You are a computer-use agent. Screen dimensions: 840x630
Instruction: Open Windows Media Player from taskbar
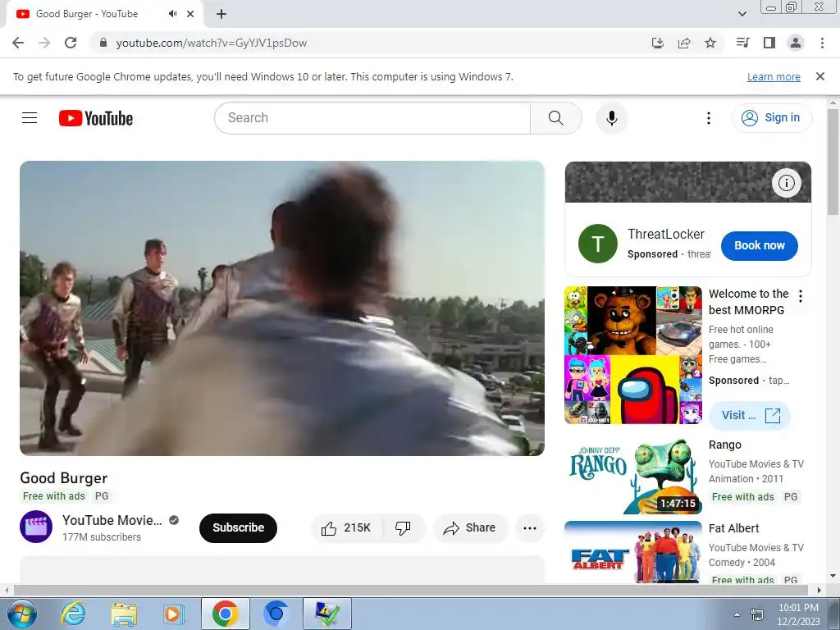coord(174,614)
